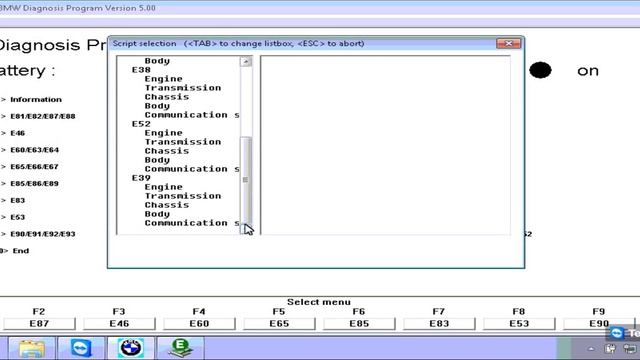Viewport: 640px width, 360px height.
Task: Select Chassis under E39
Action: 167,205
